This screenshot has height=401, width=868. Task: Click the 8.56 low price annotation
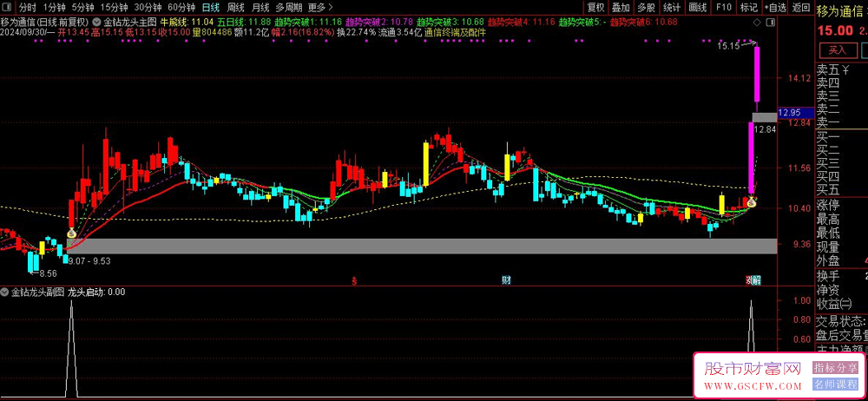pyautogui.click(x=47, y=273)
